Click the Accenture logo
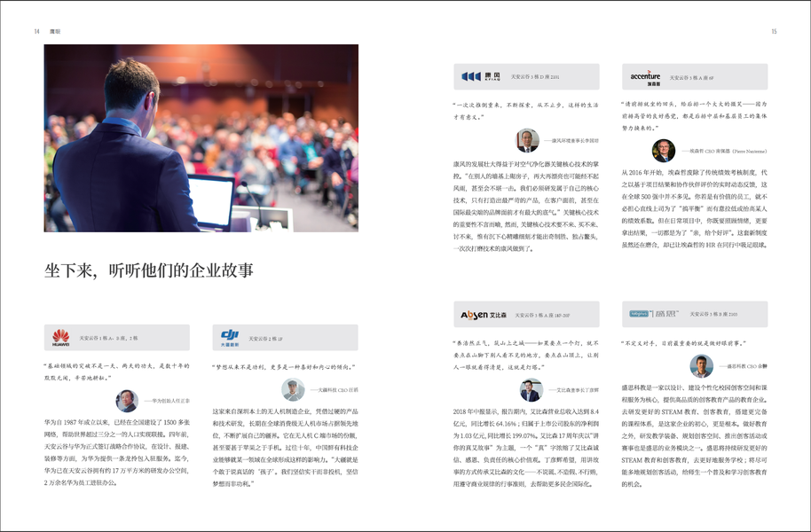This screenshot has height=532, width=811. click(x=645, y=77)
